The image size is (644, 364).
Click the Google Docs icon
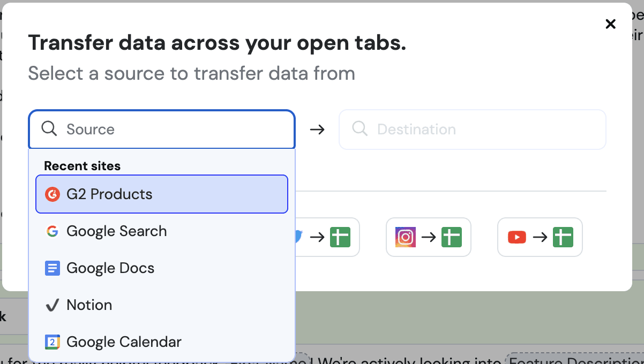click(x=52, y=268)
